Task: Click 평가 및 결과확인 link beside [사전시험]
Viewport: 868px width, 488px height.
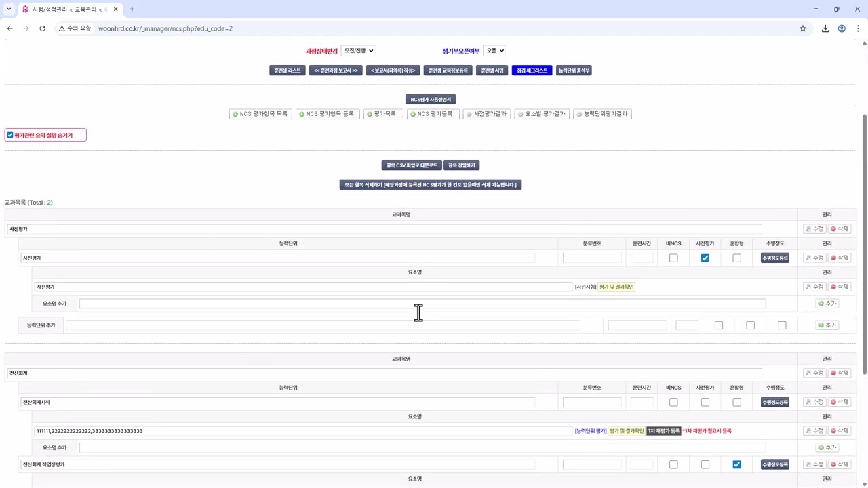Action: coord(616,287)
